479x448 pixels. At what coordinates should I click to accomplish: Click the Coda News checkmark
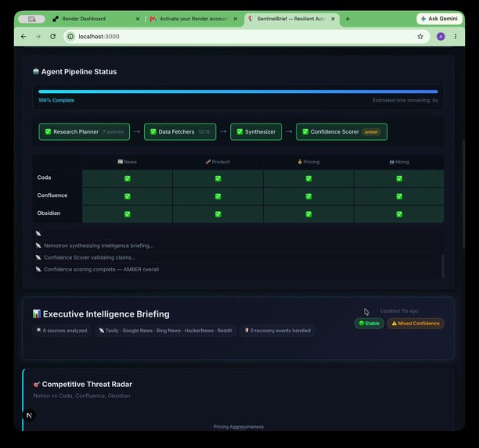point(128,178)
